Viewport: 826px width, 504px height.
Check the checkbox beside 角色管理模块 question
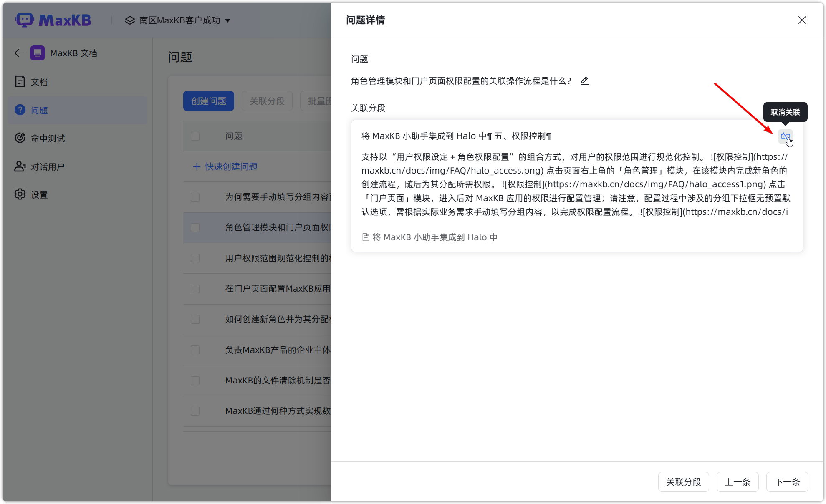[195, 227]
